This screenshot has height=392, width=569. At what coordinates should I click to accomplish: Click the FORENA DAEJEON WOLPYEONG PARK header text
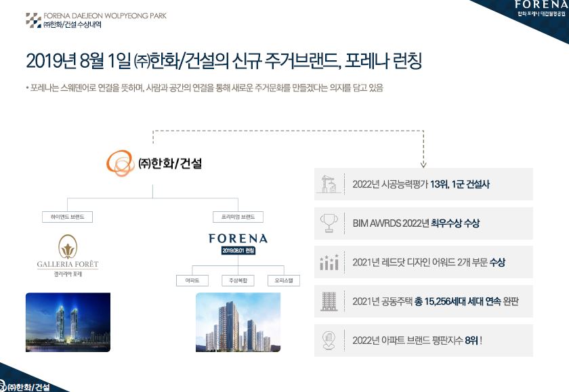click(x=105, y=16)
